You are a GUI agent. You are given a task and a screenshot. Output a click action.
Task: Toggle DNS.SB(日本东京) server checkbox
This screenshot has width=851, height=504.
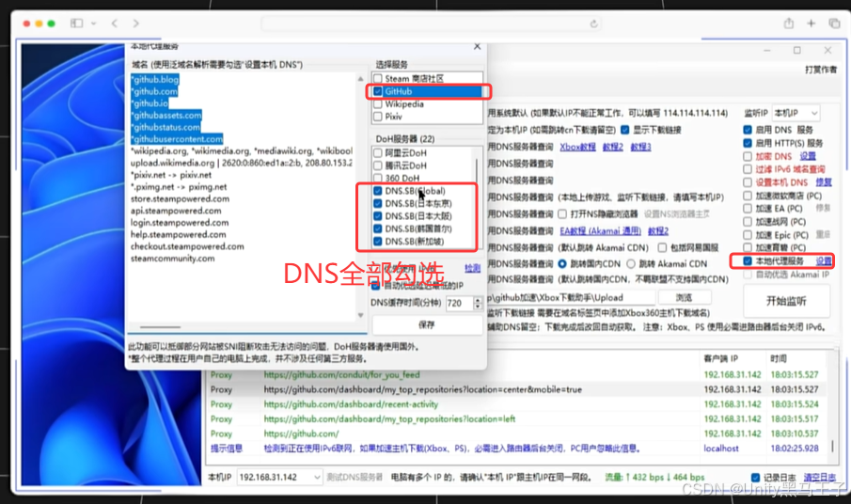(378, 203)
